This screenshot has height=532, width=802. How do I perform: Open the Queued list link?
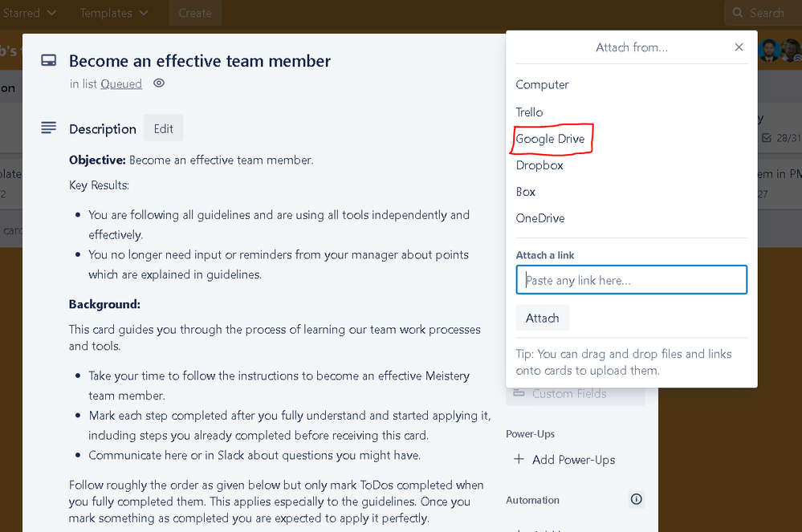click(121, 83)
